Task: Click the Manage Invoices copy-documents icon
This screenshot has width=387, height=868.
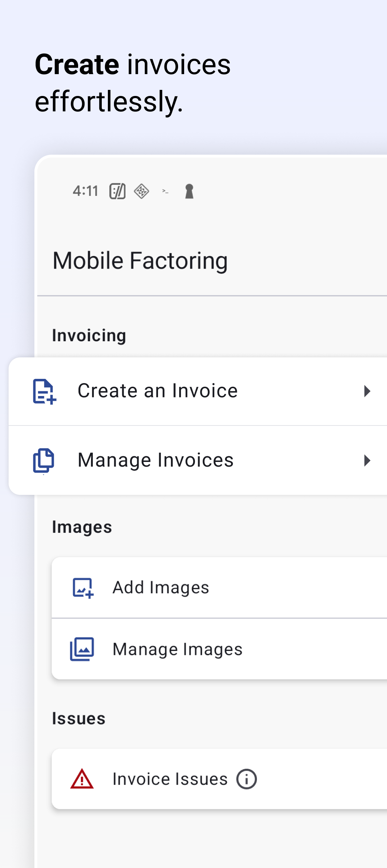Action: [x=44, y=460]
